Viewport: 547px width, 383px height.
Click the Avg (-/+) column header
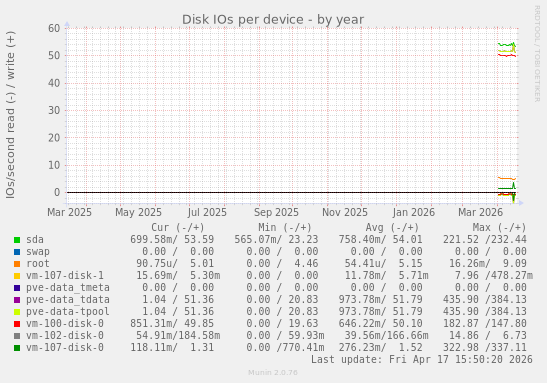(392, 227)
